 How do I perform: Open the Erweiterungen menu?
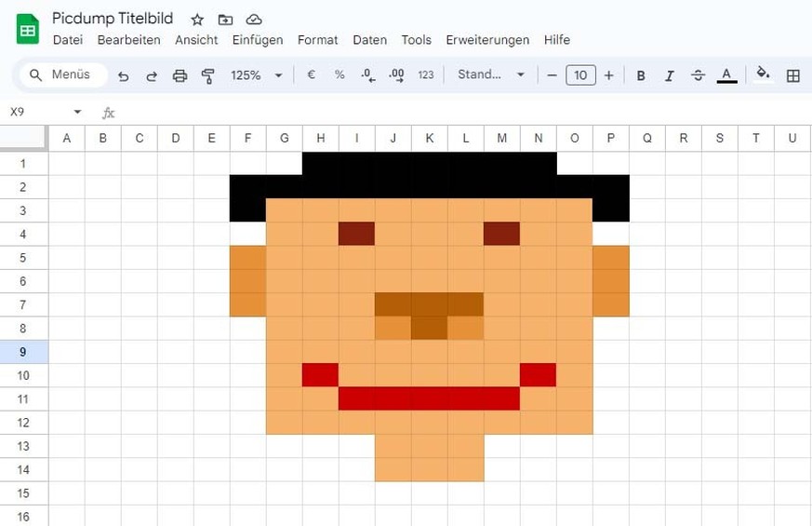coord(487,40)
